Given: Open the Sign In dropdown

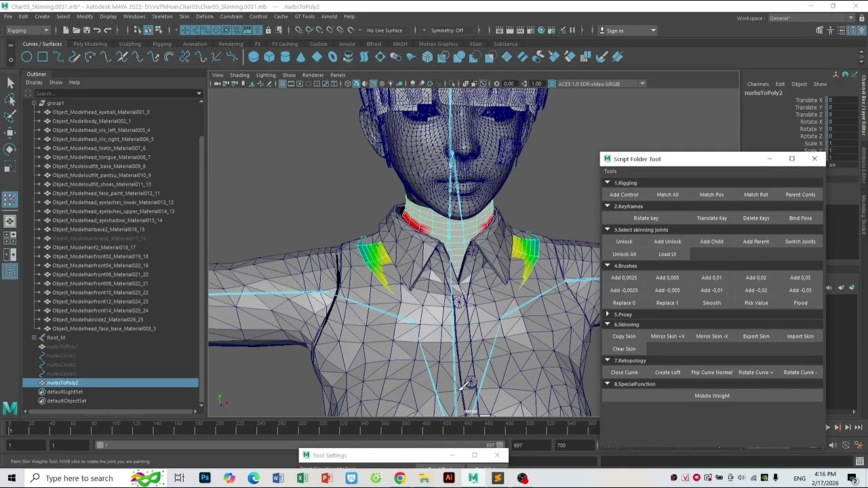Looking at the screenshot, I should [x=628, y=30].
